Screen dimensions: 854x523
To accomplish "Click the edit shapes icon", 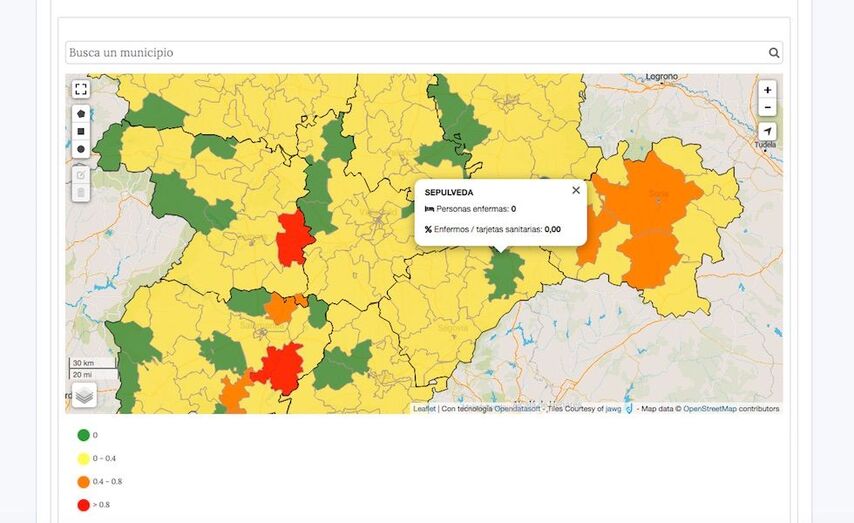I will (81, 175).
